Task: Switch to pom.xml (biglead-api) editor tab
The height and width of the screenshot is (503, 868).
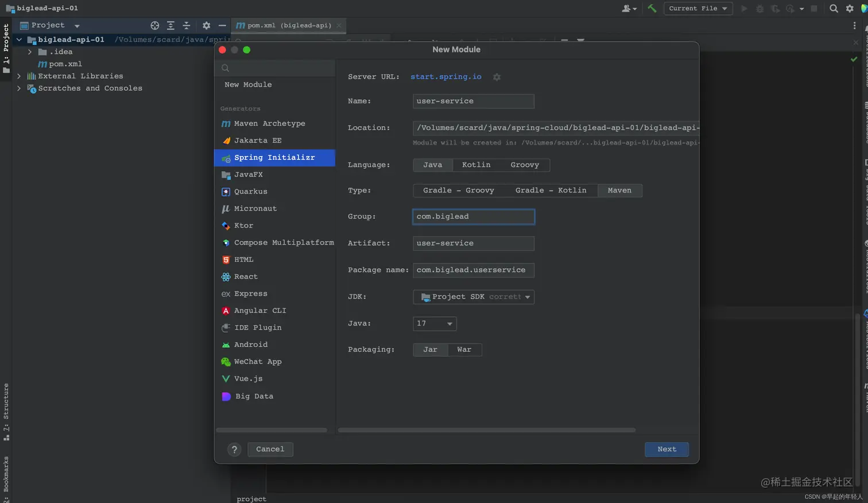Action: tap(289, 25)
